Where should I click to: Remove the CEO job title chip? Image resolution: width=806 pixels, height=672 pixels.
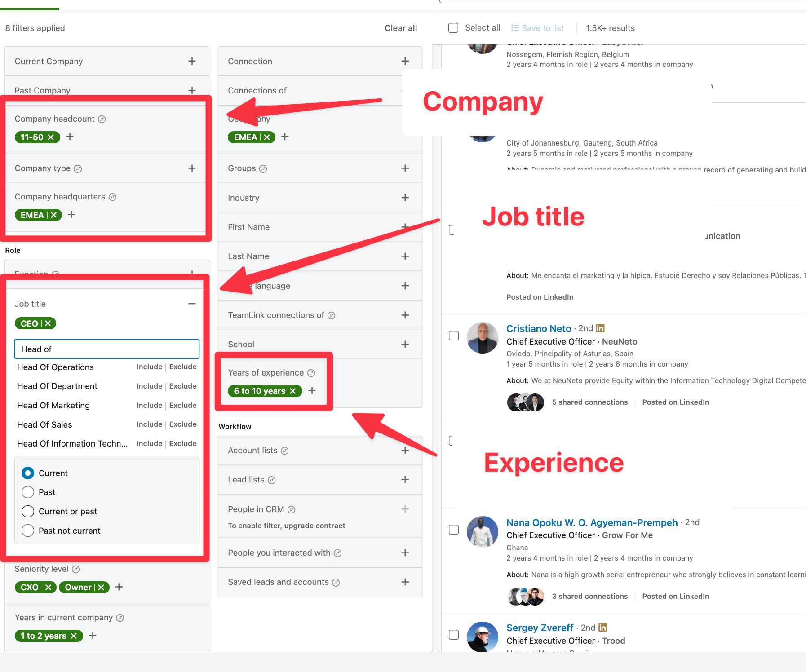click(48, 323)
